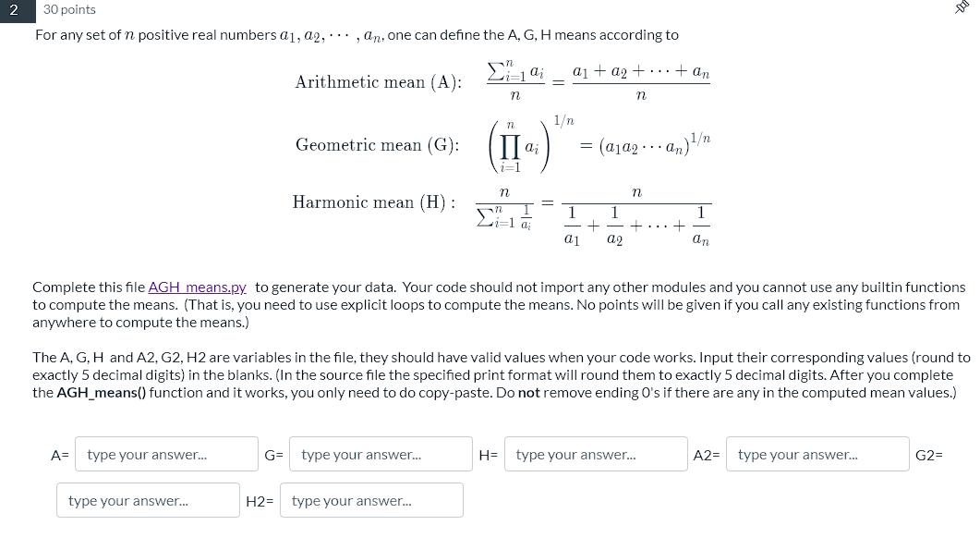The width and height of the screenshot is (980, 550).
Task: Click the G2= answer input field
Action: 148,500
